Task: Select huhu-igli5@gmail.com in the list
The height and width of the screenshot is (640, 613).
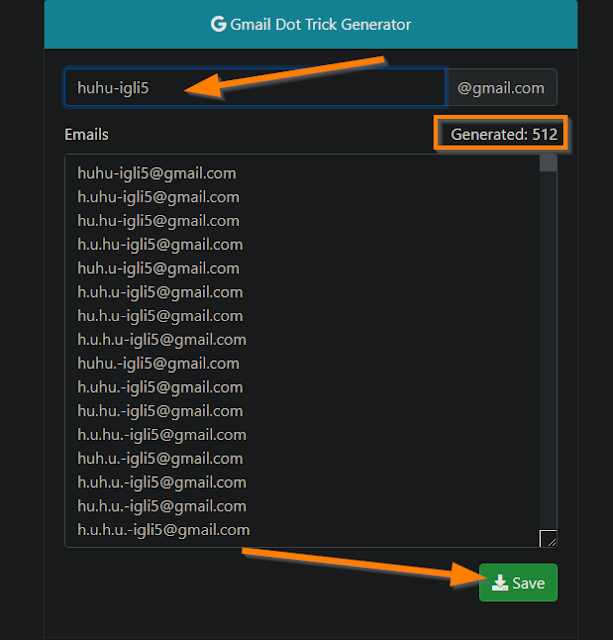Action: point(157,173)
